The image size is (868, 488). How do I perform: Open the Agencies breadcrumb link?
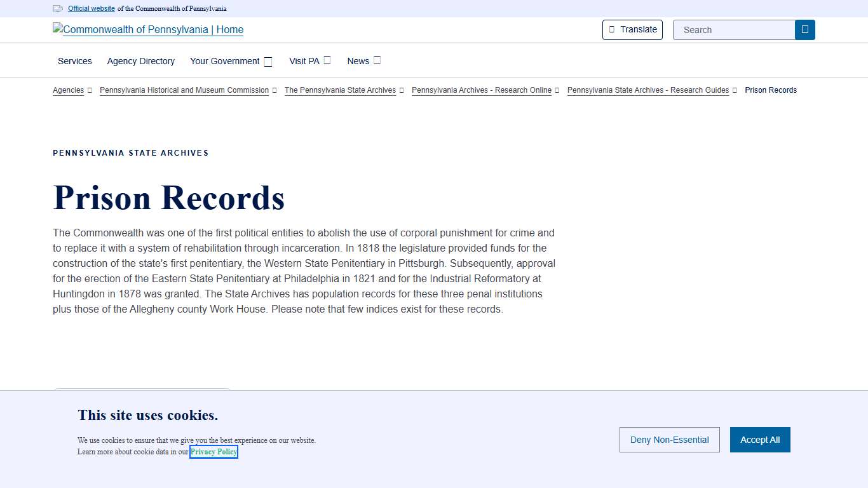point(68,90)
